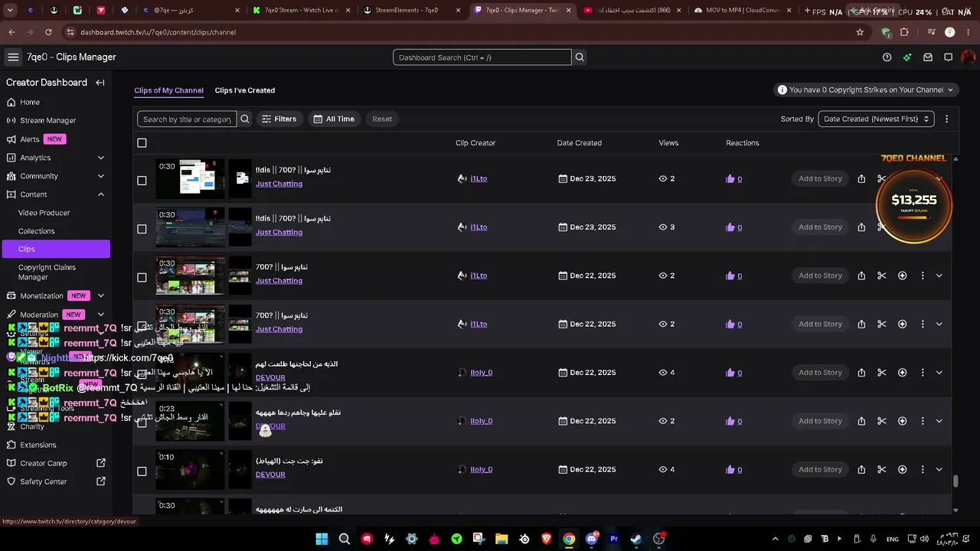Bookmark this page with the star icon
Viewport: 980px width, 551px height.
point(860,32)
